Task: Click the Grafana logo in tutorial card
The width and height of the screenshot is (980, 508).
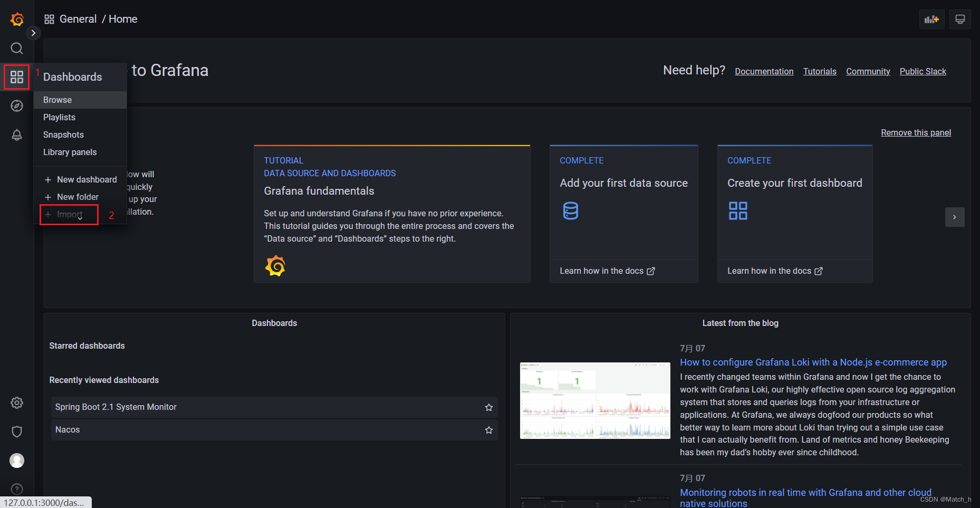Action: [275, 266]
